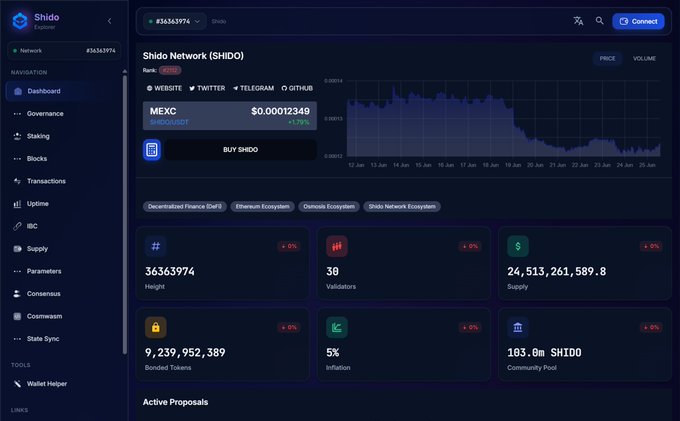Image resolution: width=680 pixels, height=421 pixels.
Task: Click the 0% badge on Inflation card
Action: (x=470, y=327)
